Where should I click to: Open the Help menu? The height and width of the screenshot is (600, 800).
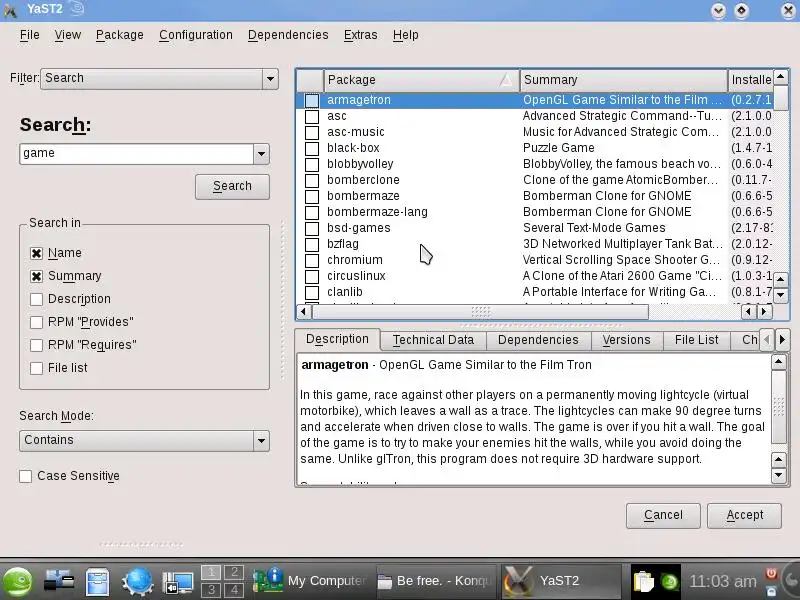[406, 35]
